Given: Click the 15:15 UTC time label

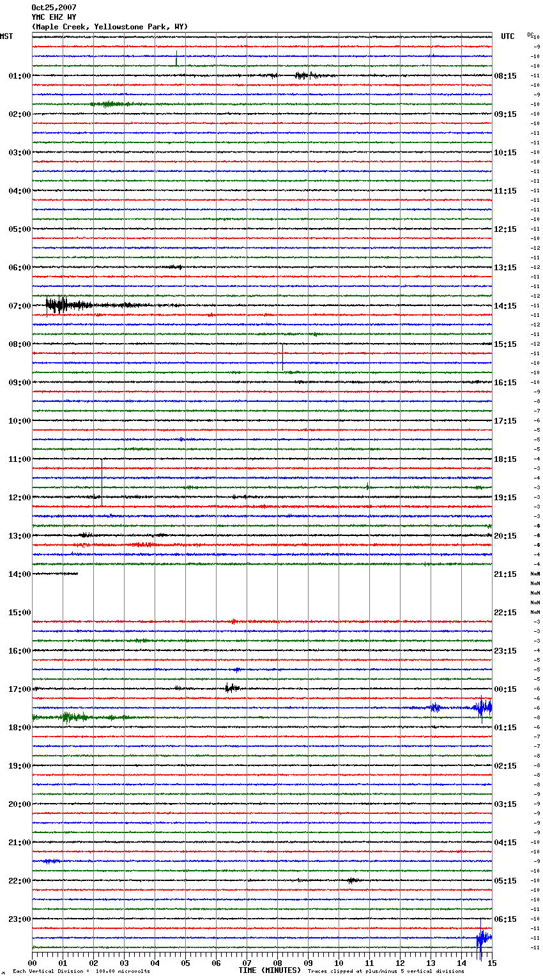Looking at the screenshot, I should click(x=505, y=344).
